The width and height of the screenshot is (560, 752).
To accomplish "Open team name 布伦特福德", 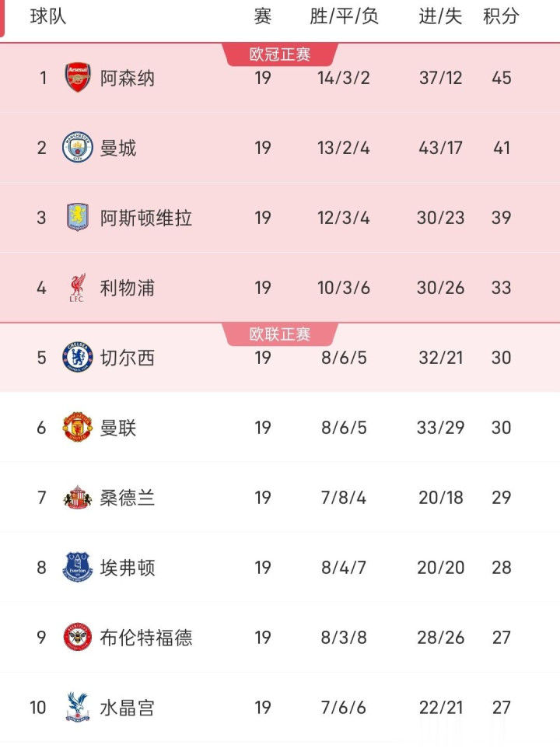I will [x=146, y=638].
